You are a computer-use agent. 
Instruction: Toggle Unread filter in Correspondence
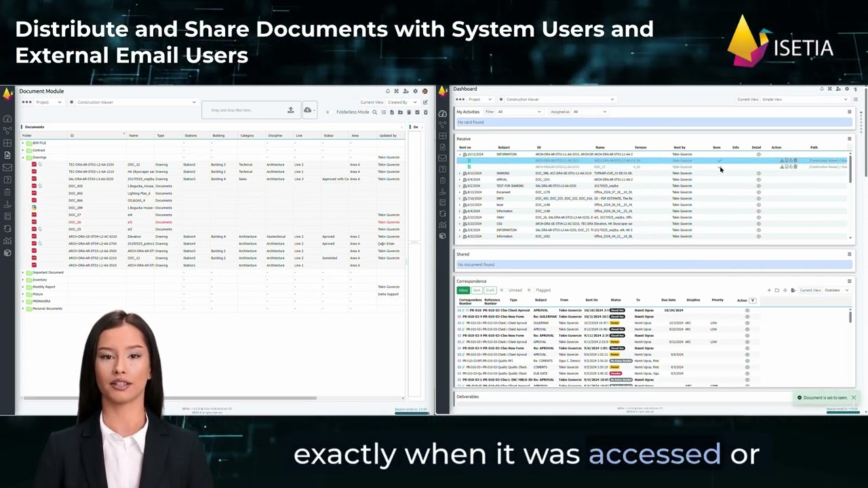click(504, 290)
